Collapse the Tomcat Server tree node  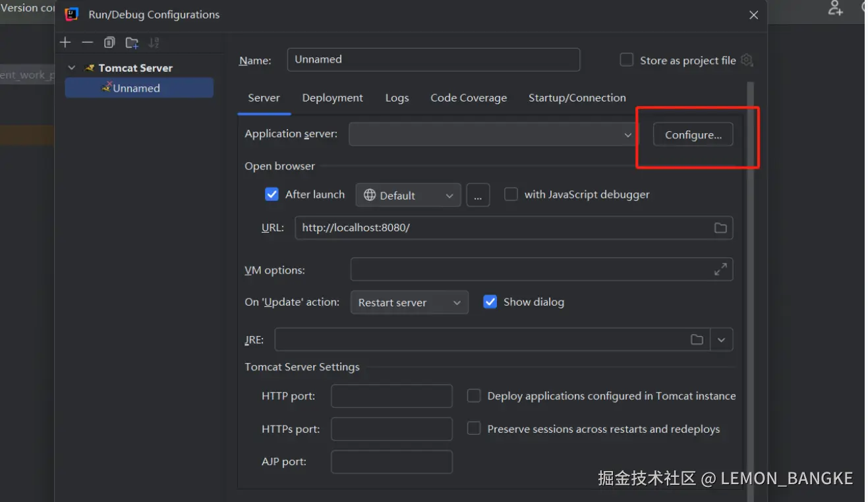pos(72,68)
